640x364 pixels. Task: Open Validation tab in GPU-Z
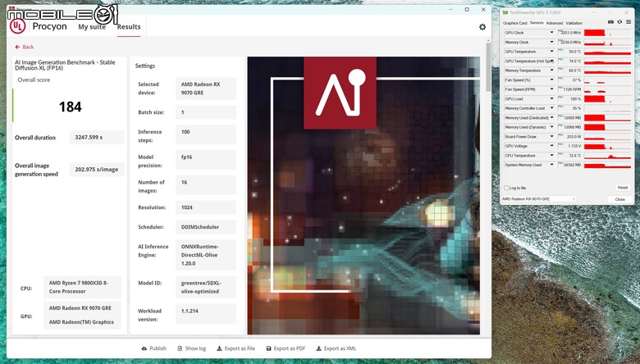point(574,23)
